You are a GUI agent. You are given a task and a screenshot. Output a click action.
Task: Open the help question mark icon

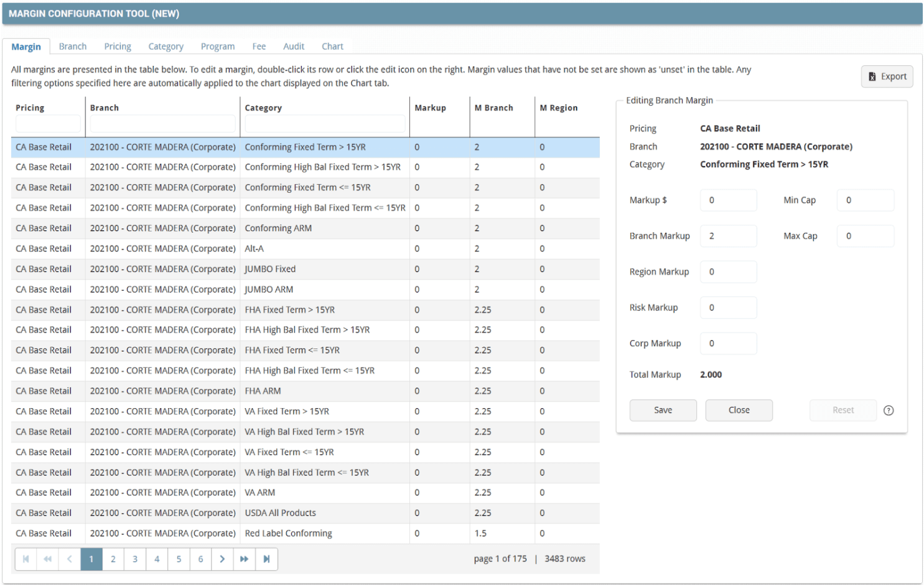pos(889,410)
